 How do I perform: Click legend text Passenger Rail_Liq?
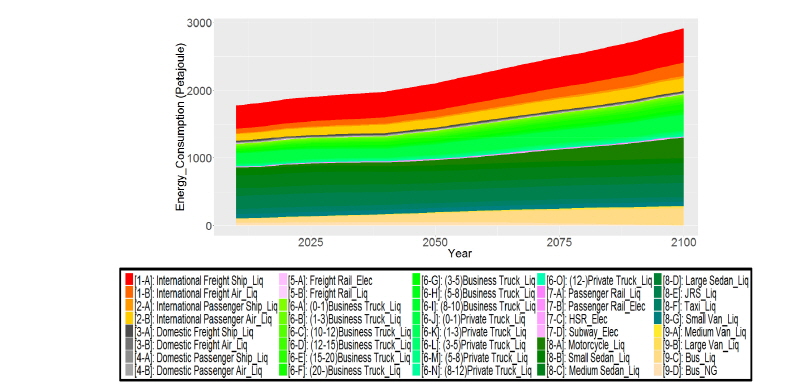pos(604,293)
